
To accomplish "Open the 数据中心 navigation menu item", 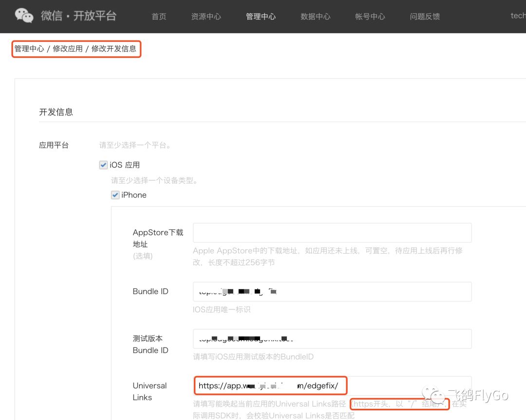I will pos(315,16).
